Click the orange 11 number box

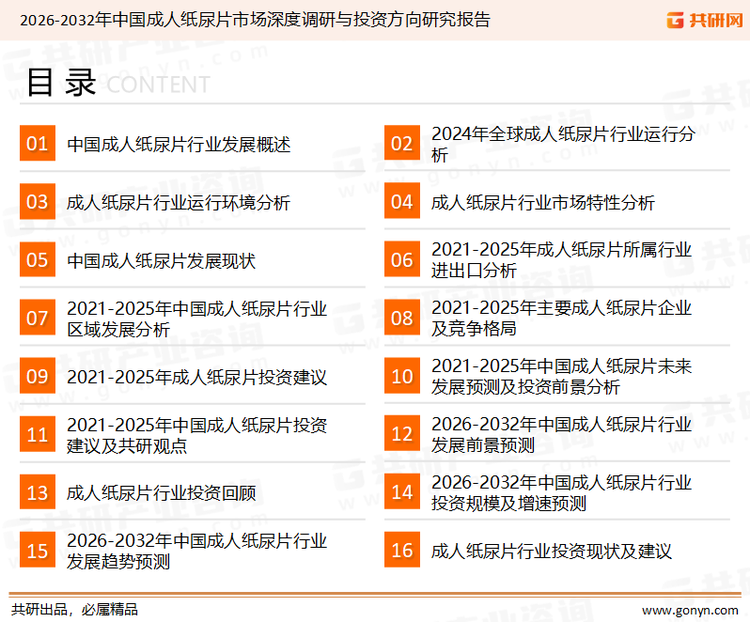coord(37,434)
